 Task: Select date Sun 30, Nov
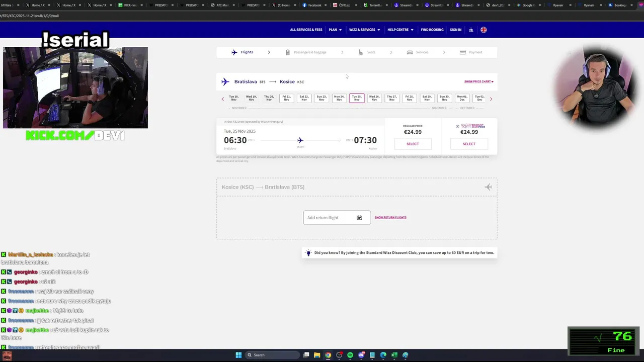tap(444, 98)
